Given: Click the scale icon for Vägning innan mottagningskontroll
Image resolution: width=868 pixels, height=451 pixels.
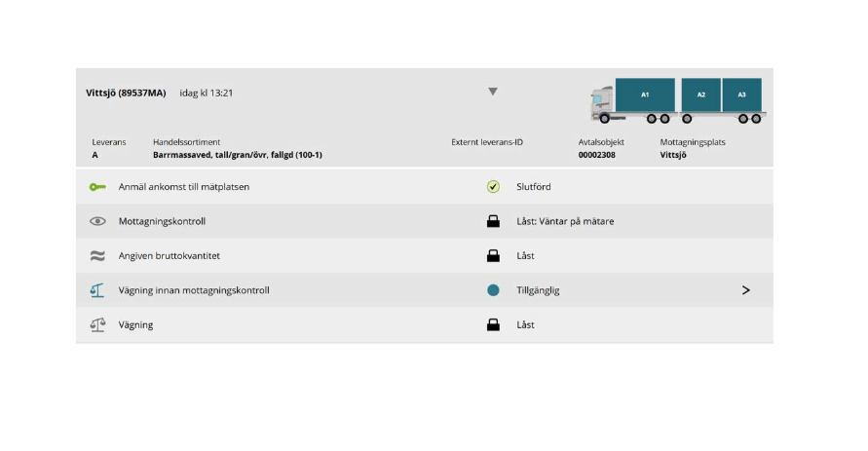Looking at the screenshot, I should (x=97, y=290).
